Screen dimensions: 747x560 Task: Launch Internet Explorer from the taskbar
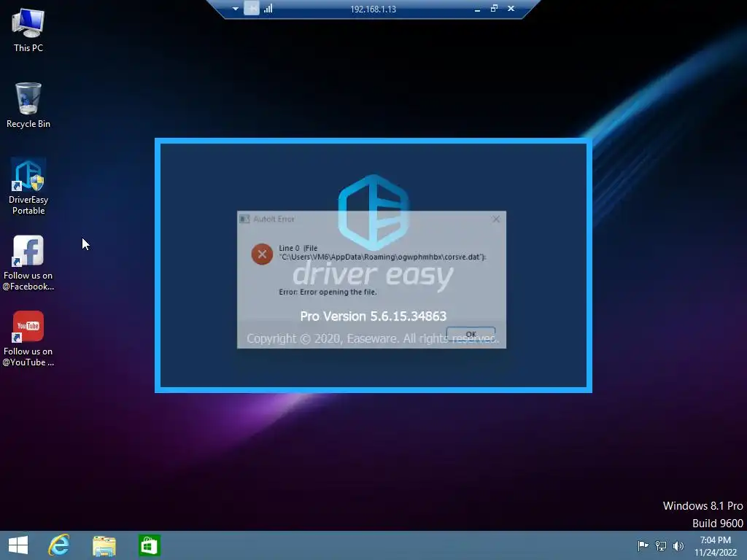tap(59, 545)
